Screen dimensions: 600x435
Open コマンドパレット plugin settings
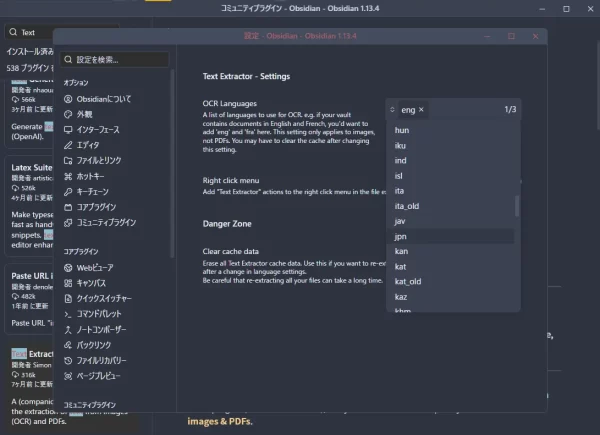pos(93,314)
